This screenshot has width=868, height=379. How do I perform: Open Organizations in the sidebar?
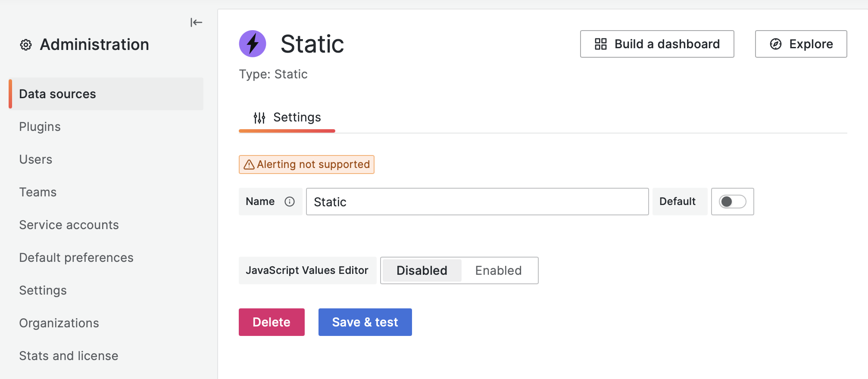[59, 323]
